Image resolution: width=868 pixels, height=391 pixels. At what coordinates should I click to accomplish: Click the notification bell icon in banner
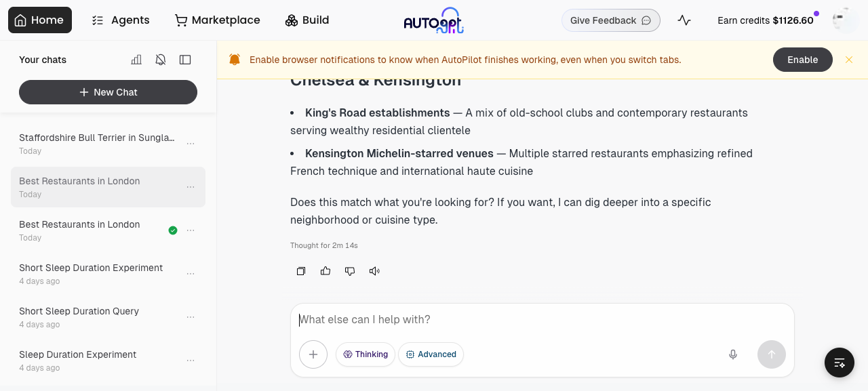235,60
